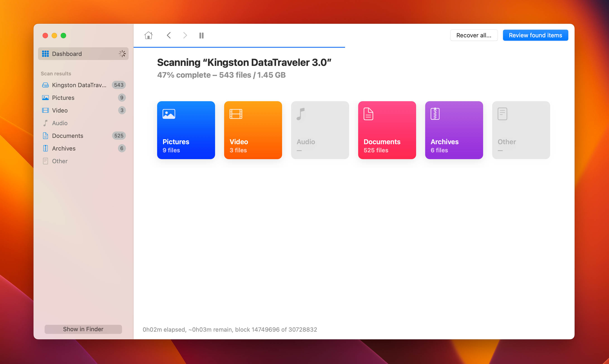Close the window with red button
The width and height of the screenshot is (609, 364).
coord(45,36)
